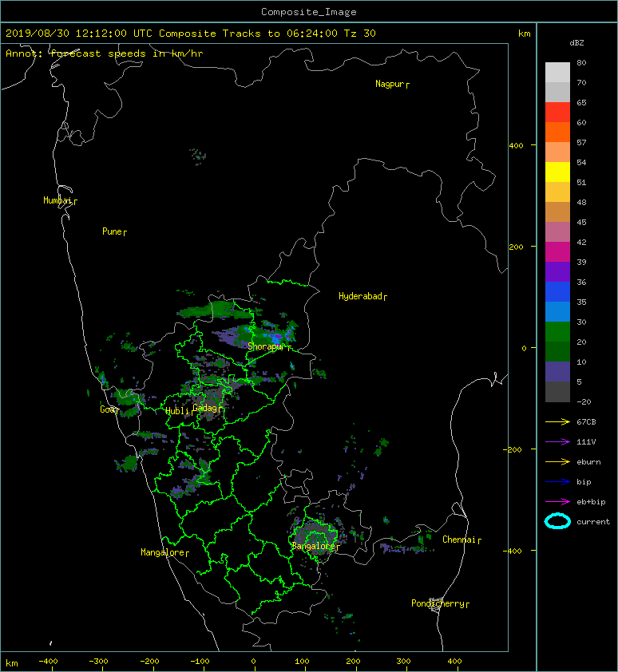
Task: Click the purple 39 dBZ color swatch
Action: 557,272
